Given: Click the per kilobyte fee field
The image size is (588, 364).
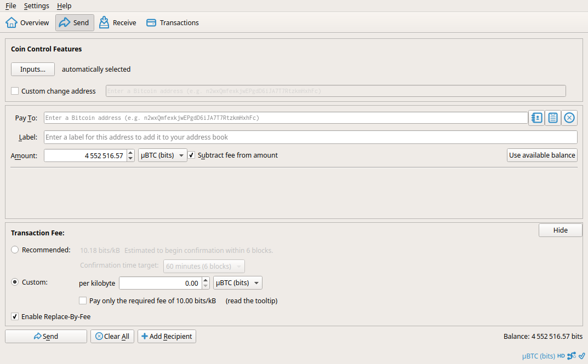Looking at the screenshot, I should pyautogui.click(x=161, y=283).
